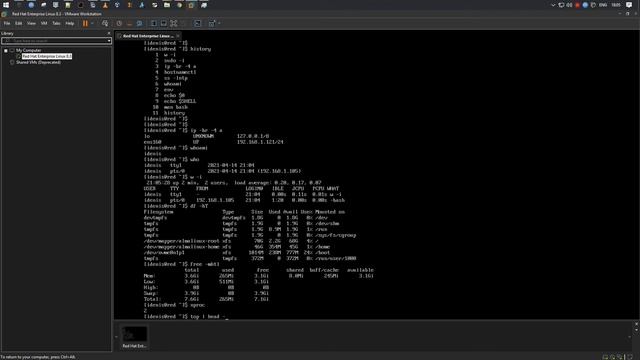Open the console view terminal icon

(x=198, y=23)
